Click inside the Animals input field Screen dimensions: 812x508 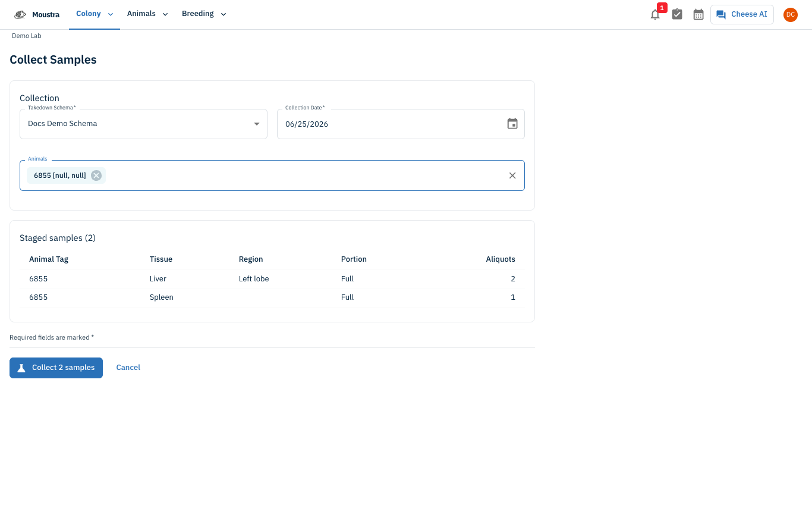click(x=272, y=175)
